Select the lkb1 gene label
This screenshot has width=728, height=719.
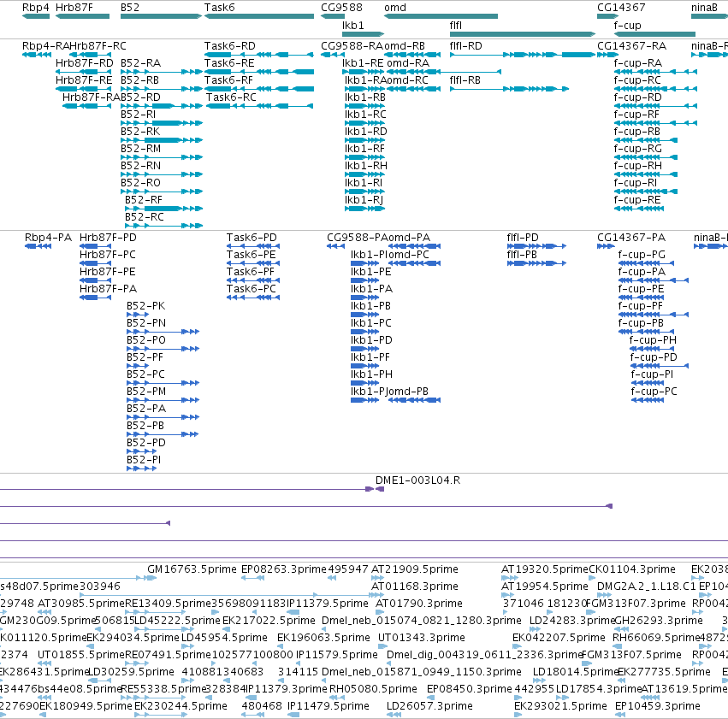click(352, 26)
